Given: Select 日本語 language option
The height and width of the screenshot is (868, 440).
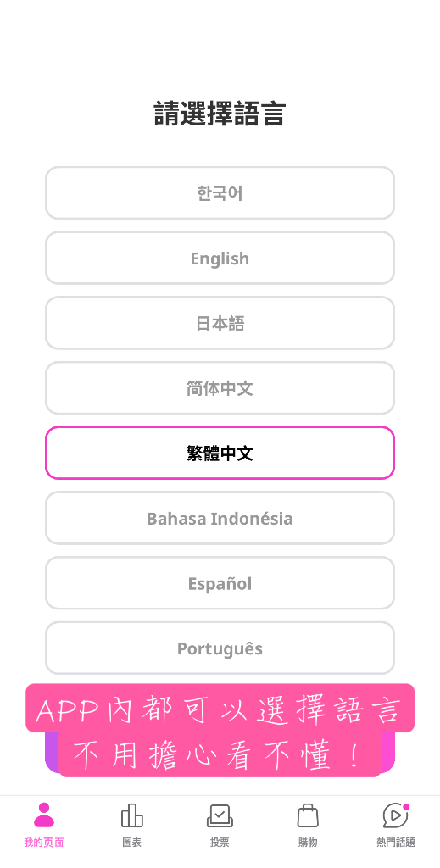Looking at the screenshot, I should pos(220,323).
